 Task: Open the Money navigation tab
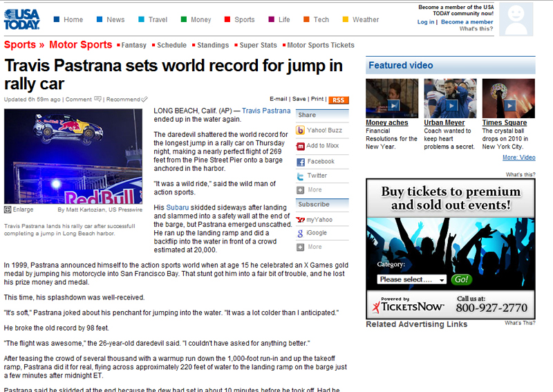196,20
